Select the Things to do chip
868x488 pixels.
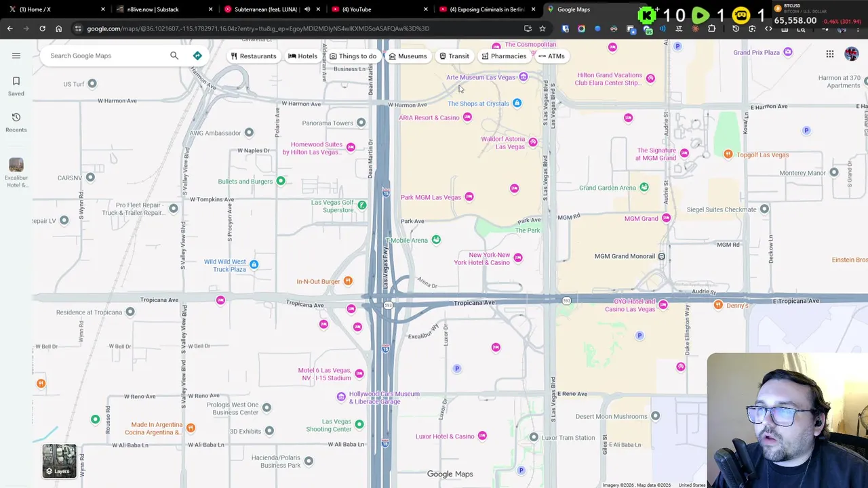pos(353,56)
